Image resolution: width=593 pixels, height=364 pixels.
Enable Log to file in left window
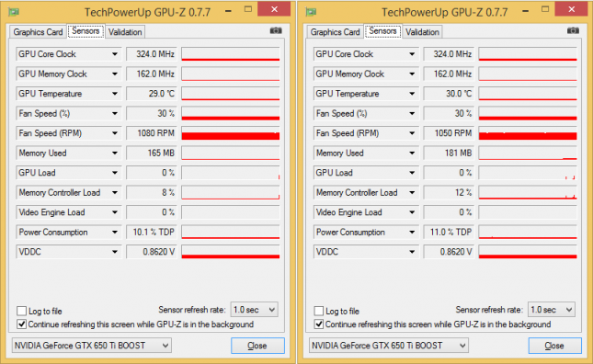21,311
